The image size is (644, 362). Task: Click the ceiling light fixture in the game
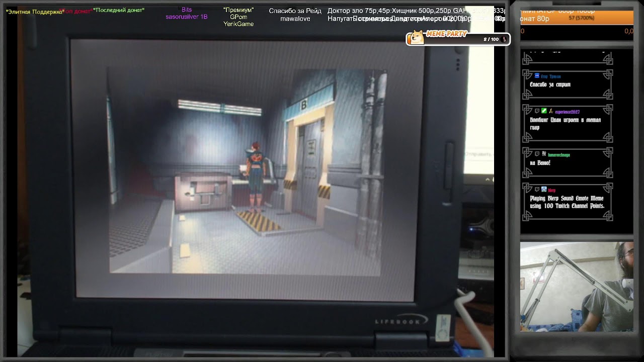220,107
